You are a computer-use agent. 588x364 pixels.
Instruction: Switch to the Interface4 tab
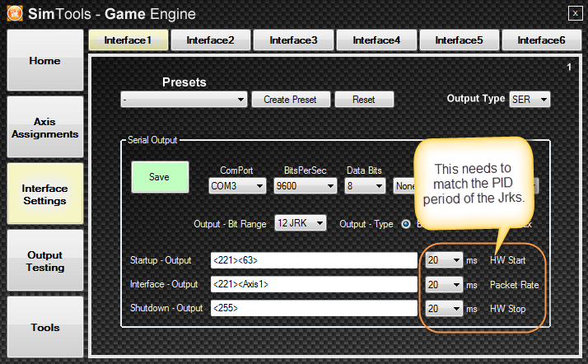click(376, 40)
